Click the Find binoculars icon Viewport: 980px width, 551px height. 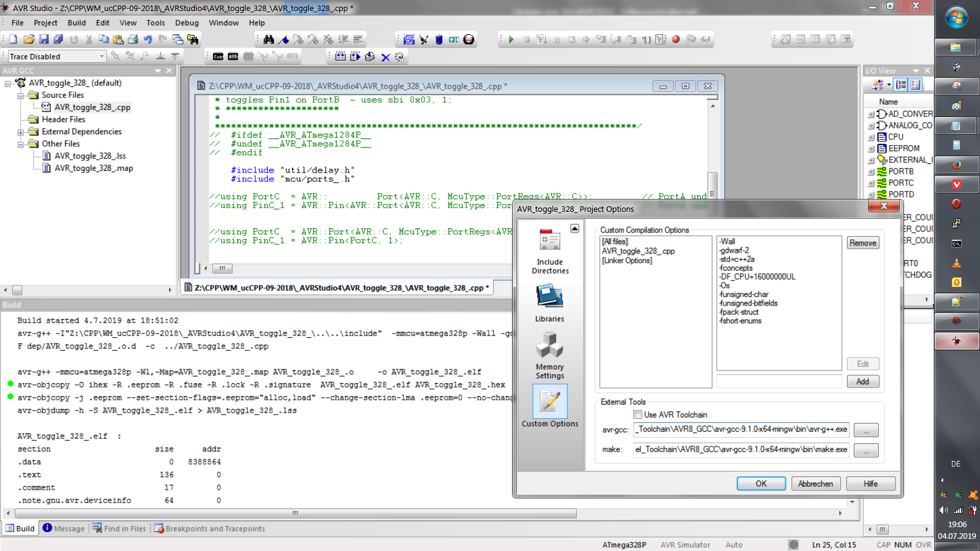269,39
